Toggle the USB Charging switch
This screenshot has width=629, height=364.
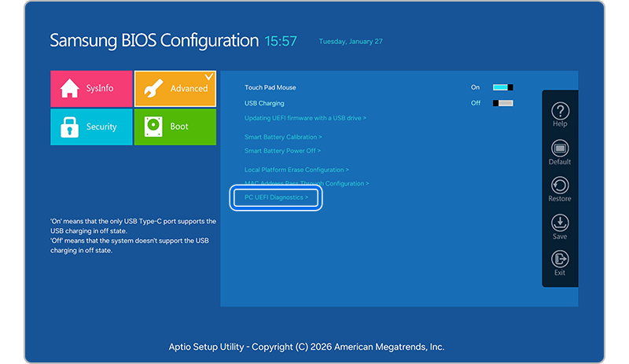coord(503,103)
